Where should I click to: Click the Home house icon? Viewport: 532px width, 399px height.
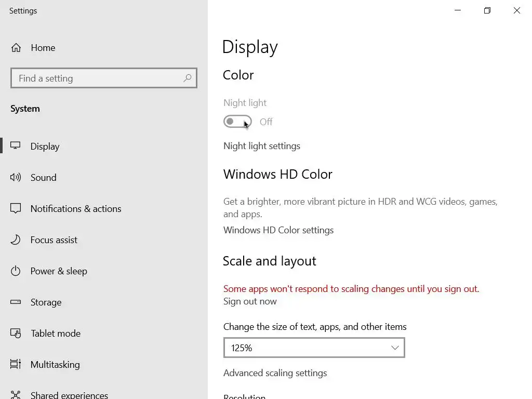tap(16, 47)
